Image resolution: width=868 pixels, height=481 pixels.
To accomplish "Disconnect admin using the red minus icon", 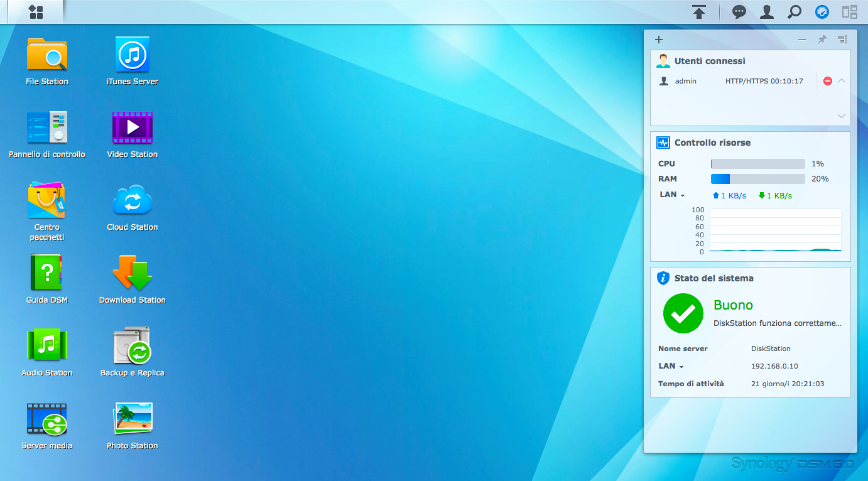I will click(828, 81).
